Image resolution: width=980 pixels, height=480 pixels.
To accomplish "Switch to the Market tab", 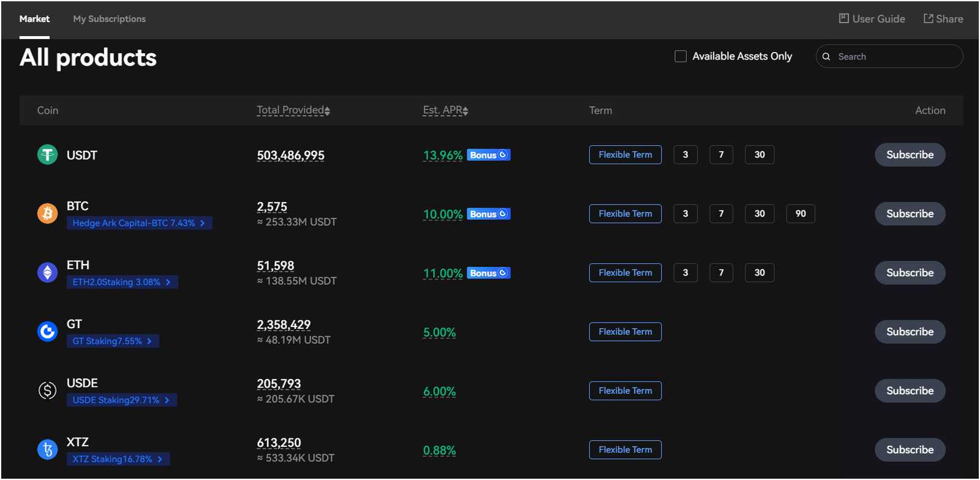I will pos(34,19).
